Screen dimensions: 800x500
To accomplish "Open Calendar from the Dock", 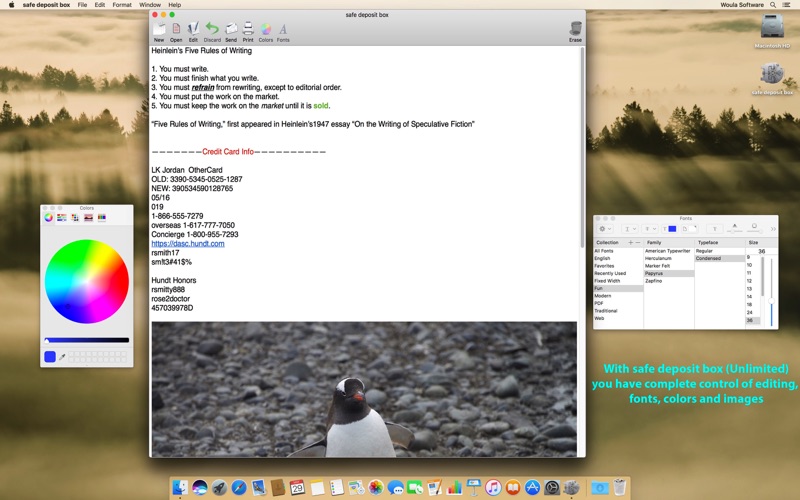I will pyautogui.click(x=297, y=487).
